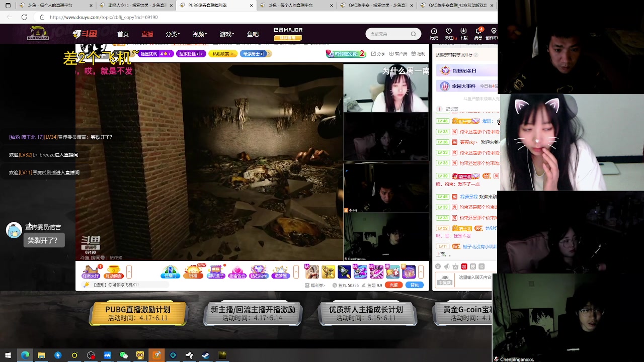Click the 可领取次数 claim button
Screen dimensions: 644x362
(x=346, y=54)
